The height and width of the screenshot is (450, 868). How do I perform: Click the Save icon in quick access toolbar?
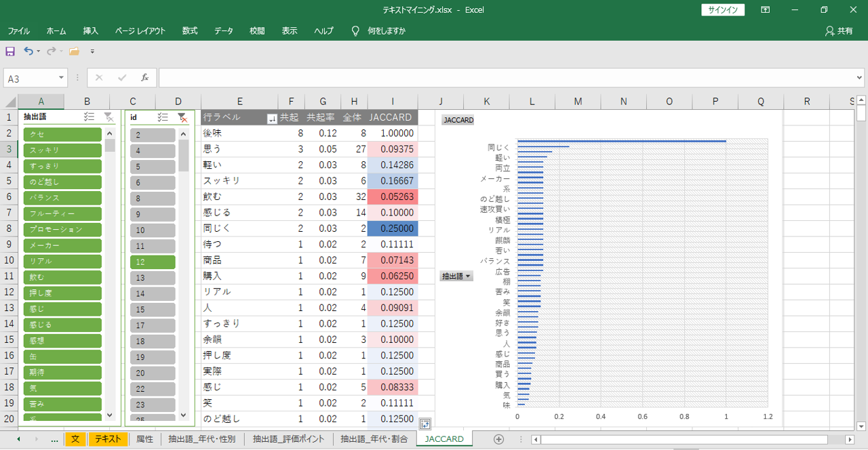(10, 52)
